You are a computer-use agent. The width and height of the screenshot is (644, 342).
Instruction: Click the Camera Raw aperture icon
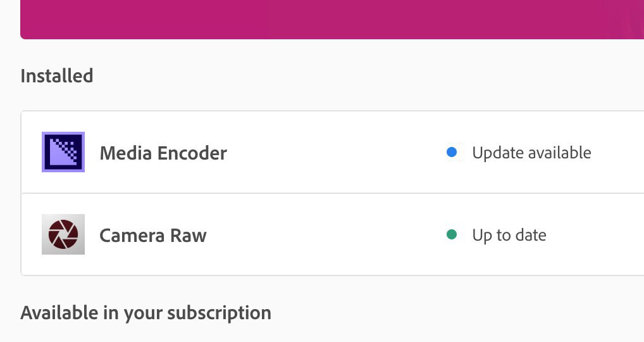point(63,234)
